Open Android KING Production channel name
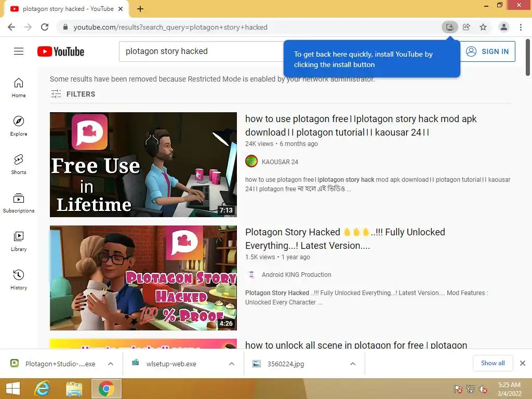This screenshot has height=399, width=532. coord(296,274)
